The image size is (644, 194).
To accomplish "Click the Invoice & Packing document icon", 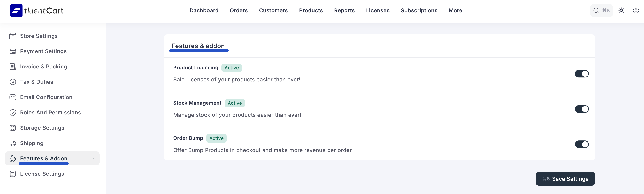I will (x=13, y=66).
